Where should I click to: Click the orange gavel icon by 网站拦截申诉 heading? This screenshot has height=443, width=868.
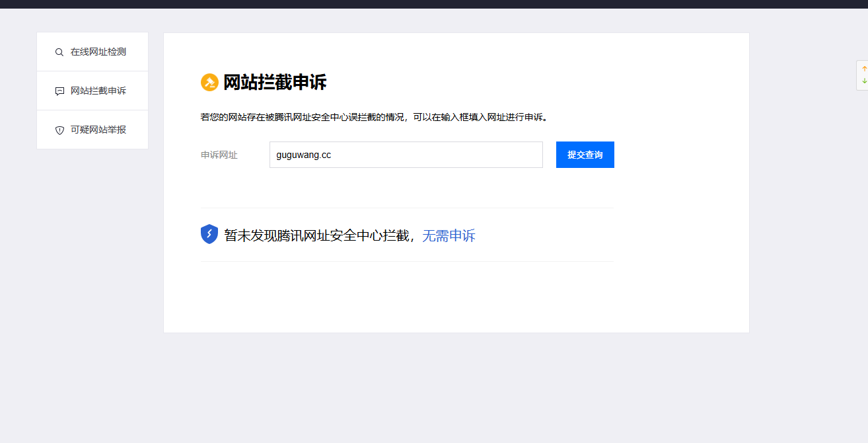[209, 83]
